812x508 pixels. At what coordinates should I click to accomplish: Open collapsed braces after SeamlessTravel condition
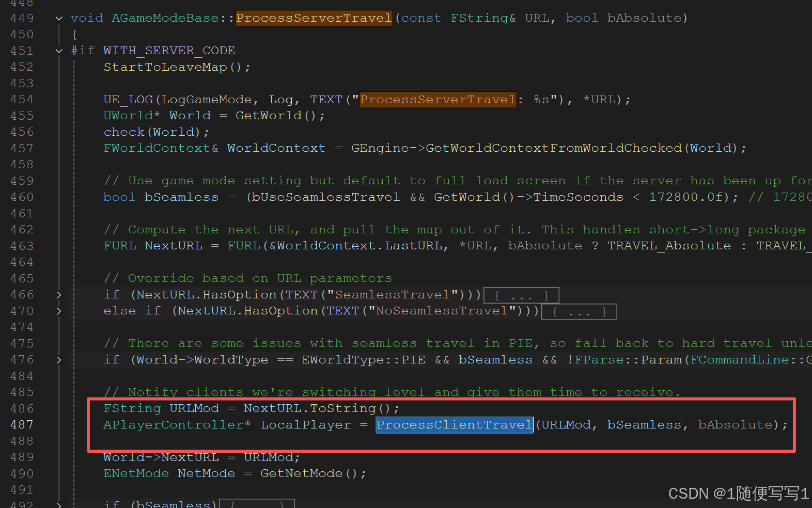(521, 295)
